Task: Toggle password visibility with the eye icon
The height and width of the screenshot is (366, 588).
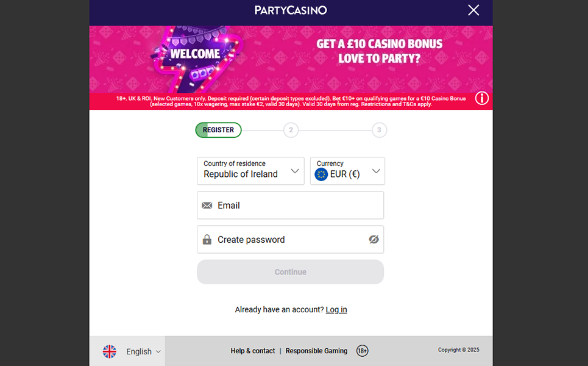Action: [374, 239]
